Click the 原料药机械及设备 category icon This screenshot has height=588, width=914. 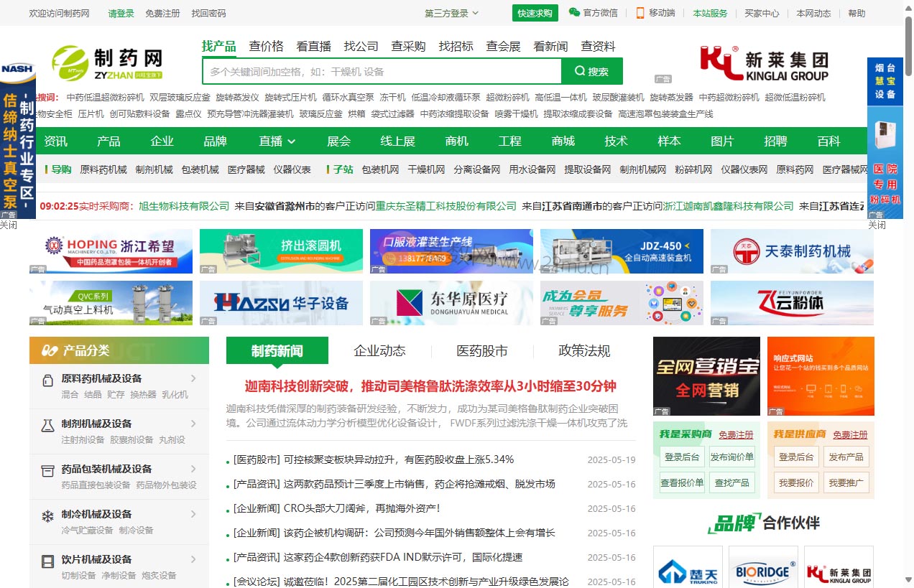pos(48,381)
